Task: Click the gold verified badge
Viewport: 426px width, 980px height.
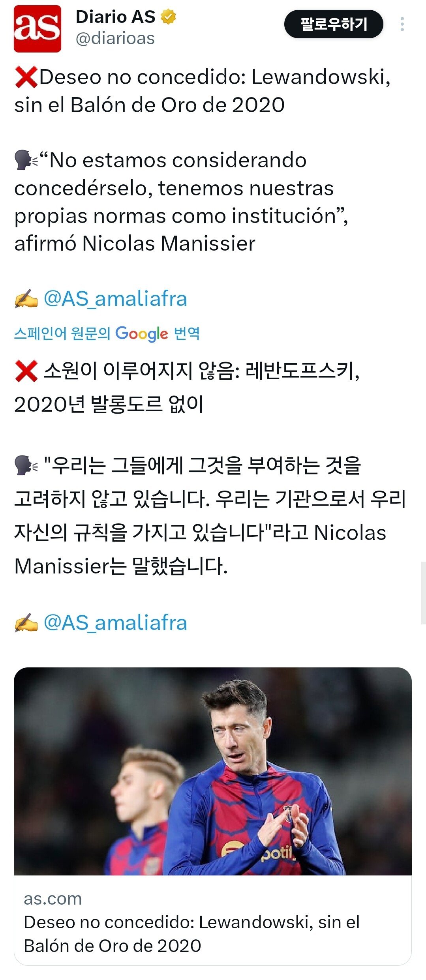Action: (169, 17)
